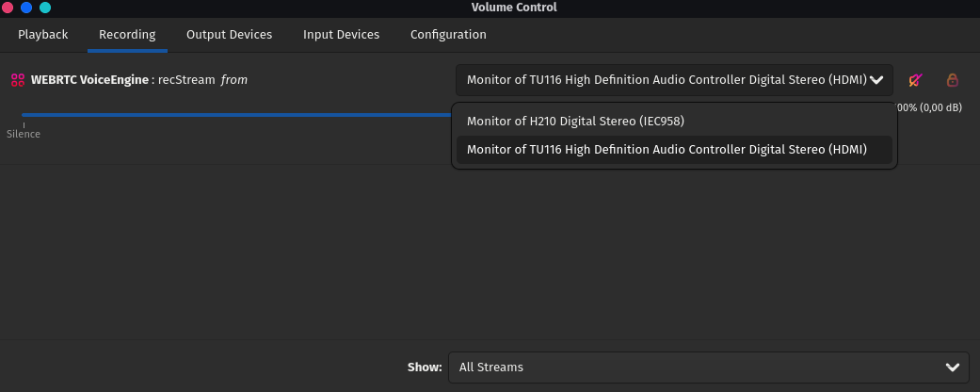This screenshot has width=980, height=392.
Task: Click the blue recording volume slider
Action: click(x=235, y=115)
